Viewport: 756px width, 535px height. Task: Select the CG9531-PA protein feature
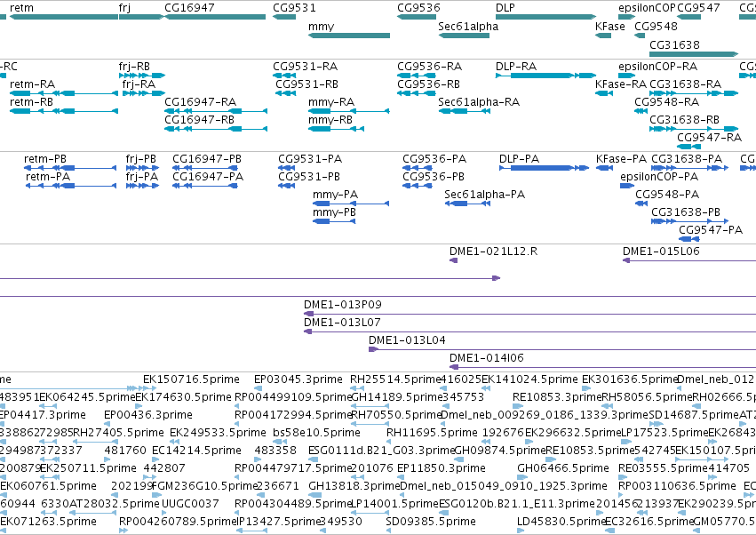coord(286,168)
